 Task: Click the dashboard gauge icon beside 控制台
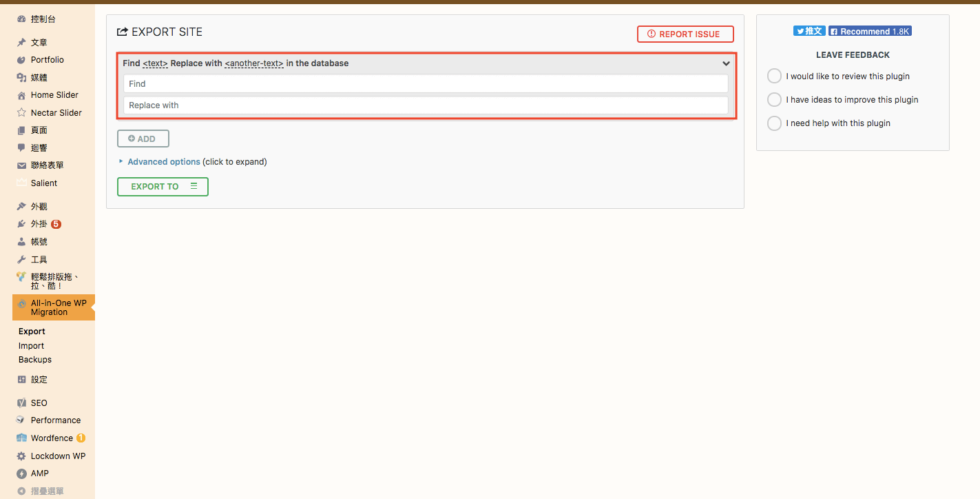click(21, 19)
